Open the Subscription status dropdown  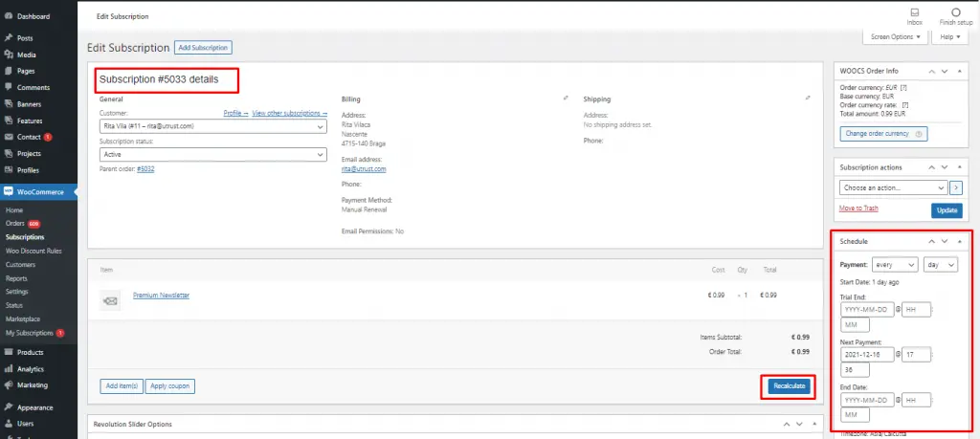pyautogui.click(x=212, y=154)
